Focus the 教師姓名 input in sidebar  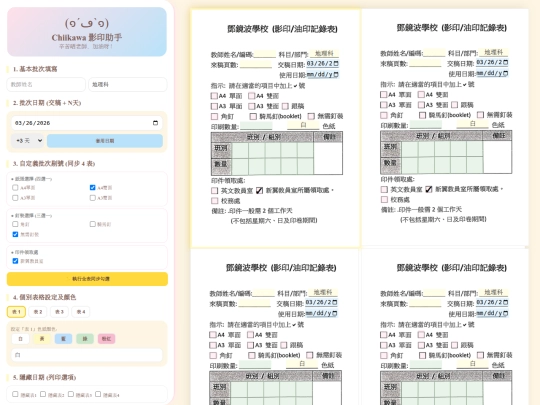click(46, 84)
